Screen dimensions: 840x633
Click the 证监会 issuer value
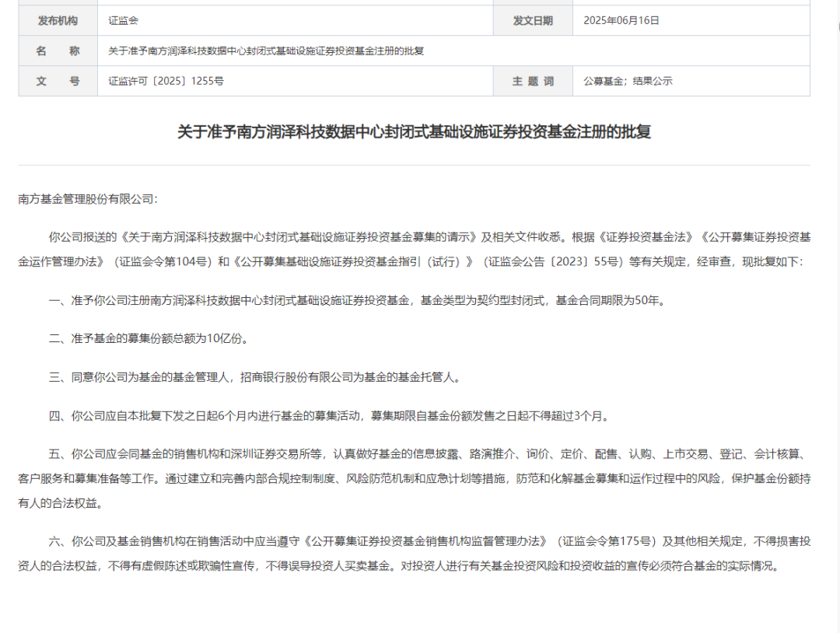click(x=124, y=21)
